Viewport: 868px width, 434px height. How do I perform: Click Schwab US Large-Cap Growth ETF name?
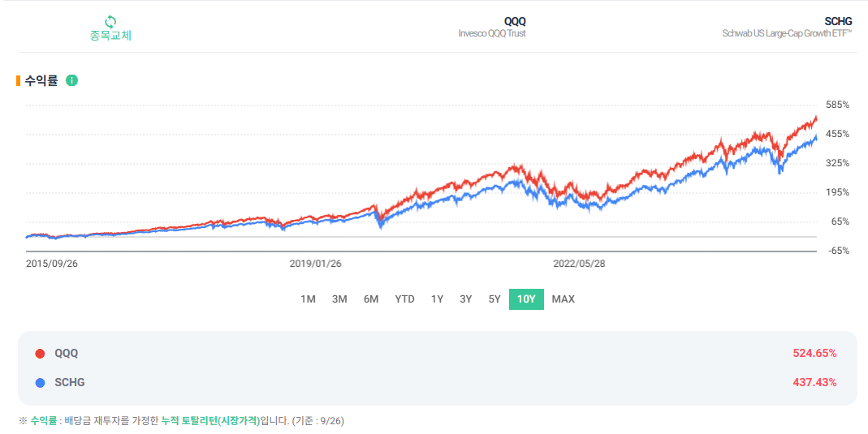coord(788,34)
